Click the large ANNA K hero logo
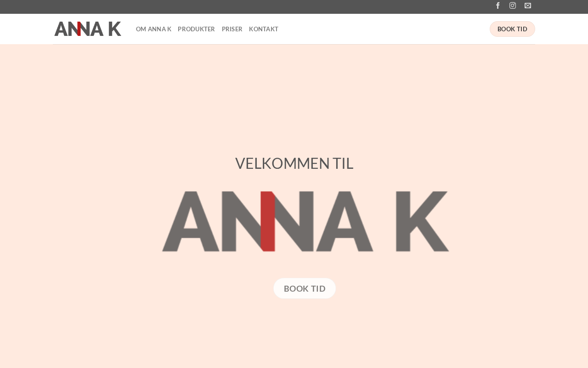588x368 pixels. tap(305, 221)
